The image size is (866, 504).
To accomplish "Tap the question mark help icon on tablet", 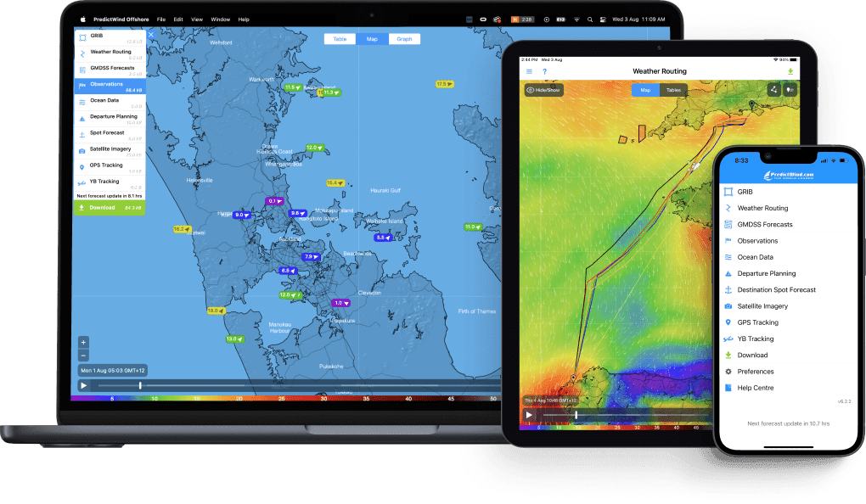I will click(x=544, y=71).
